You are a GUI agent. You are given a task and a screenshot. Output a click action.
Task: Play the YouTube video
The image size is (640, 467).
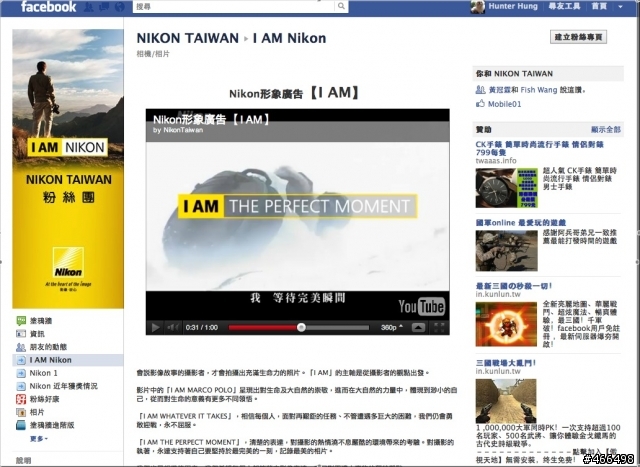coord(155,327)
